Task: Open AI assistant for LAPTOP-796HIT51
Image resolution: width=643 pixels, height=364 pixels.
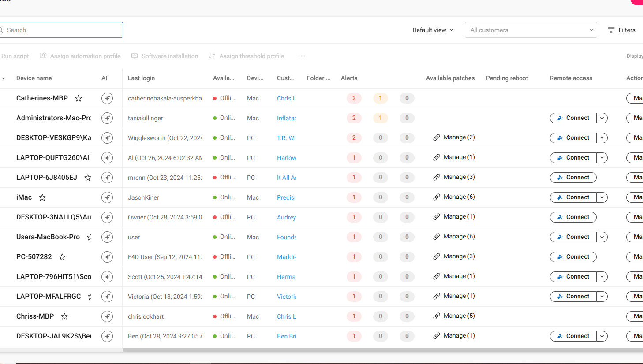Action: click(107, 277)
